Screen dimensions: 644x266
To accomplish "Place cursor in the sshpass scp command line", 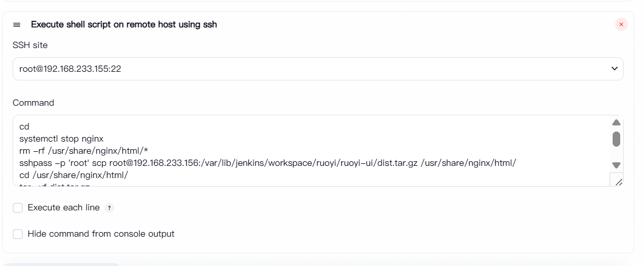I will pyautogui.click(x=267, y=163).
